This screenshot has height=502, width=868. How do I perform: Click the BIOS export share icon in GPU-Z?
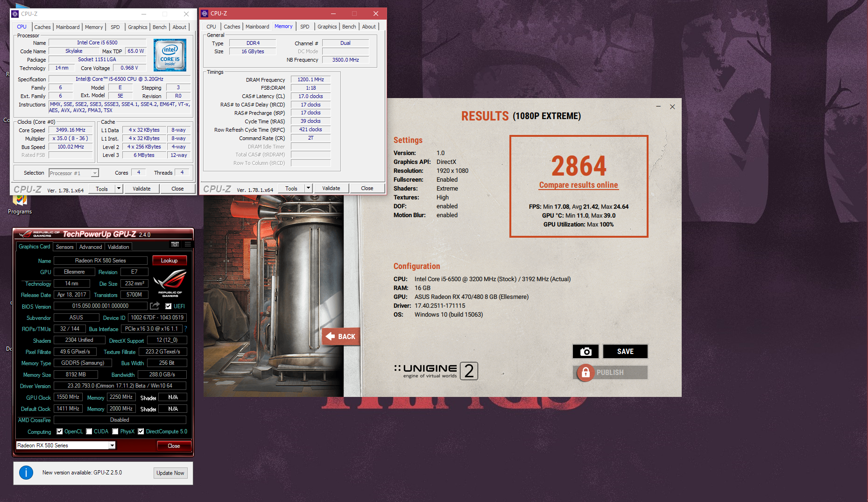(155, 306)
